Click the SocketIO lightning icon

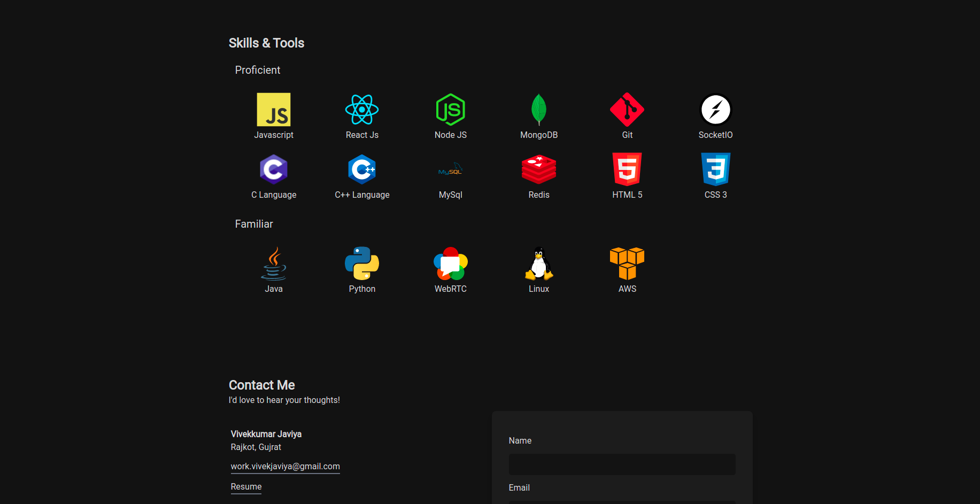[716, 110]
